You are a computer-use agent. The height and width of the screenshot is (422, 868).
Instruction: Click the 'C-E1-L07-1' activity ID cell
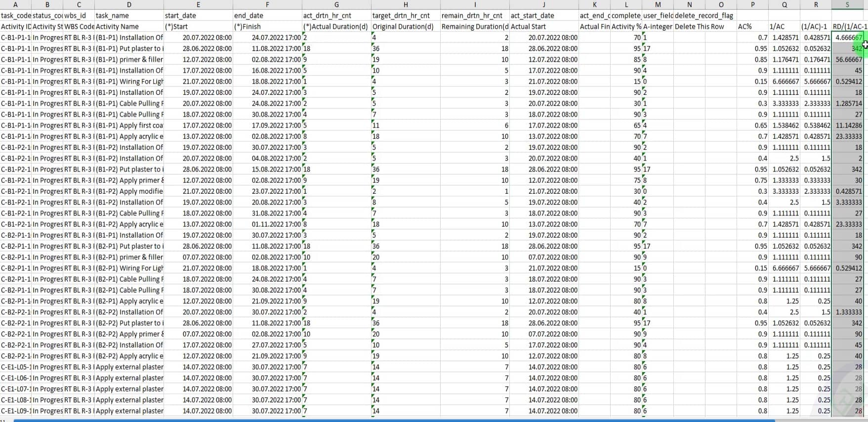tap(15, 389)
